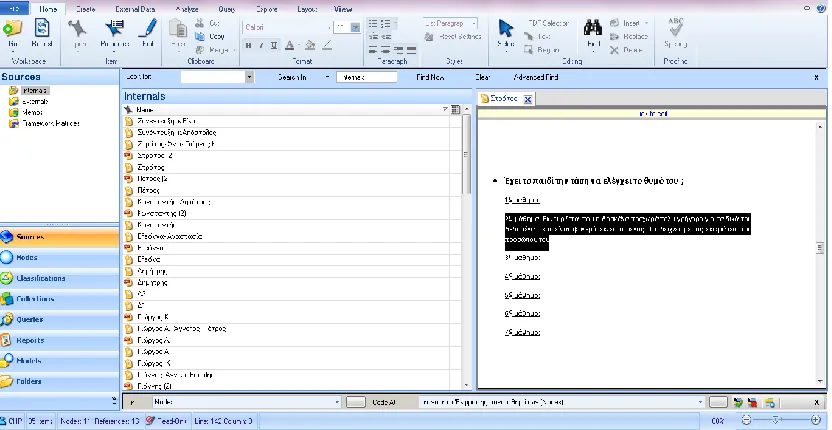Viewport: 832px width, 430px height.
Task: Click the list view options icon in Internals header
Action: tap(455, 109)
